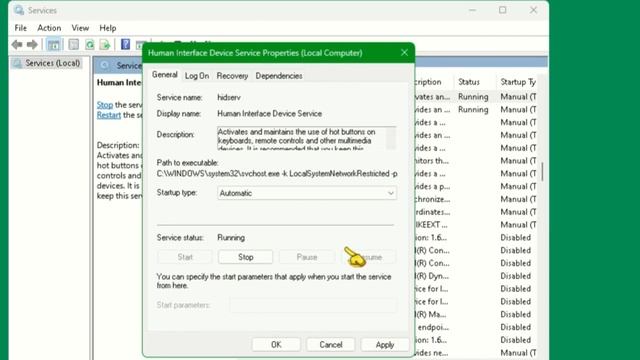Click the Stop the service link
The height and width of the screenshot is (360, 640).
tap(104, 105)
